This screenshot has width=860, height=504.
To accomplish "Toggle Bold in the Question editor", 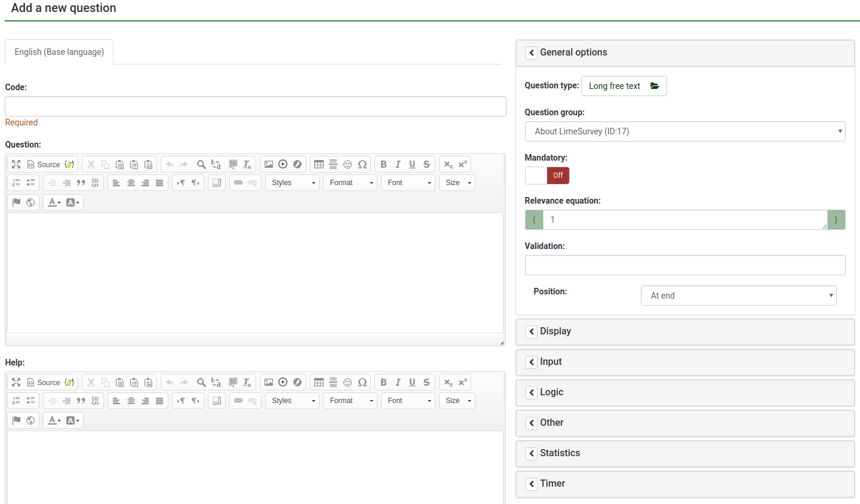I will tap(383, 164).
